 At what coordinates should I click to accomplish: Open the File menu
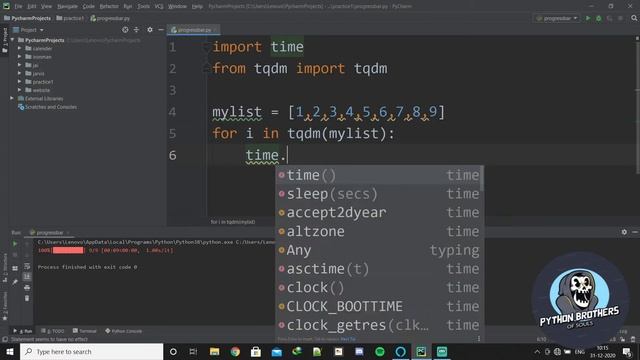18,6
